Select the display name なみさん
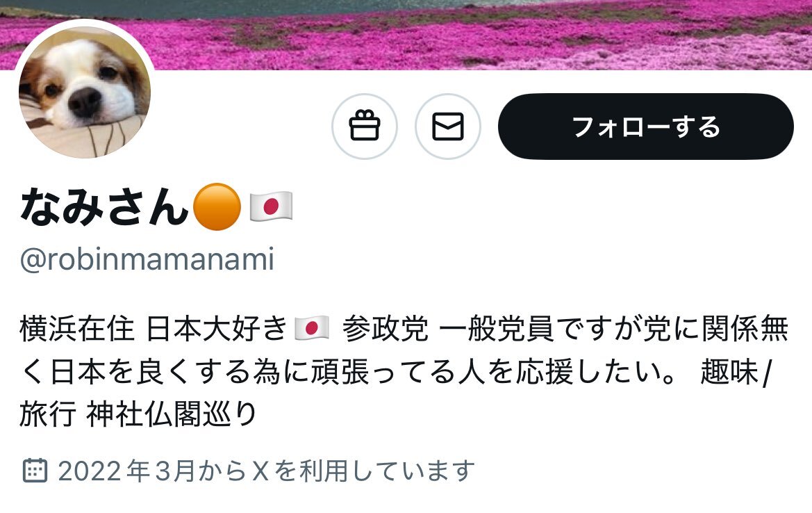 coord(104,206)
